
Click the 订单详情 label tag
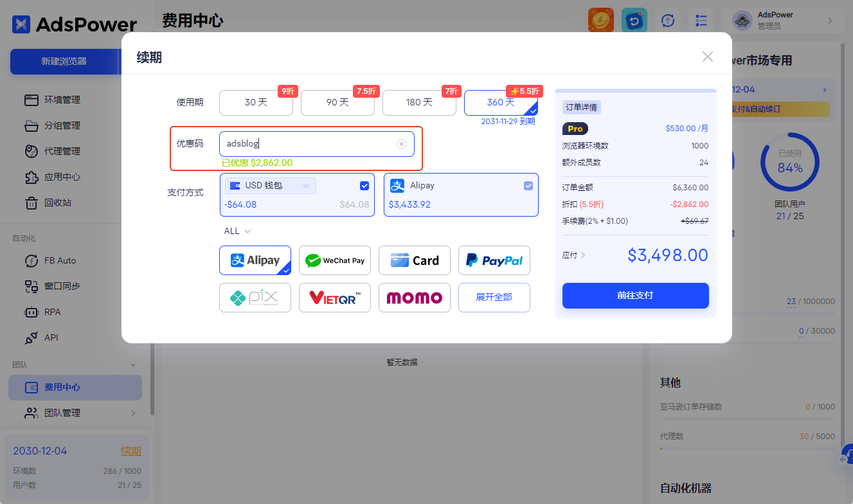pyautogui.click(x=582, y=107)
